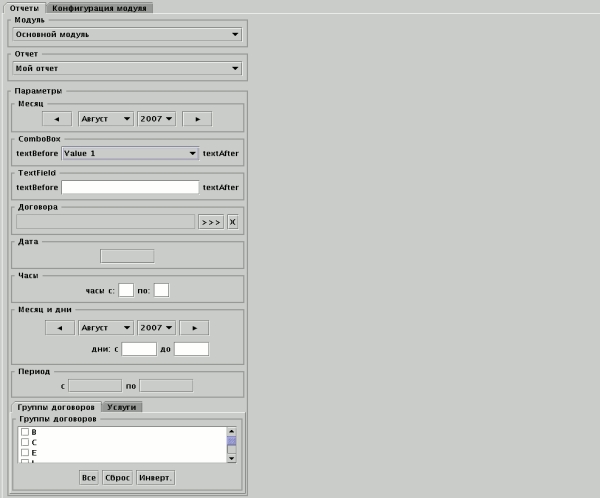The image size is (600, 498).
Task: Click next month arrow in Месяц section
Action: click(197, 118)
